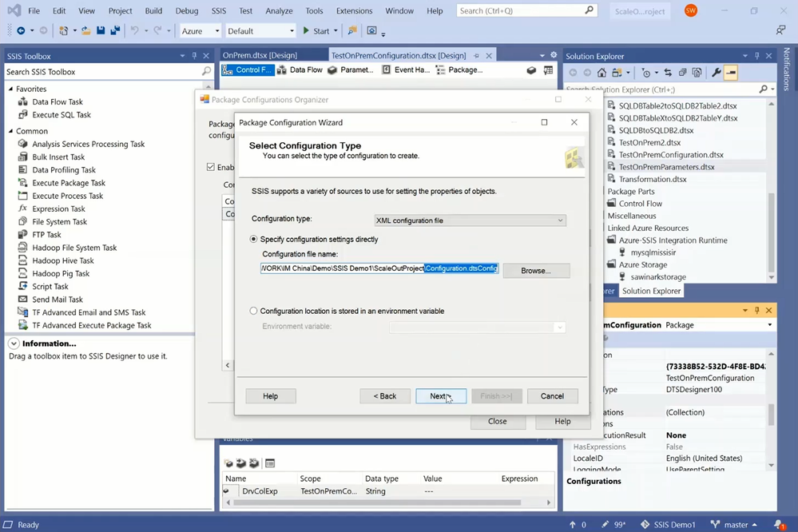798x532 pixels.
Task: Click the Search SSIS Toolbox field
Action: click(109, 72)
